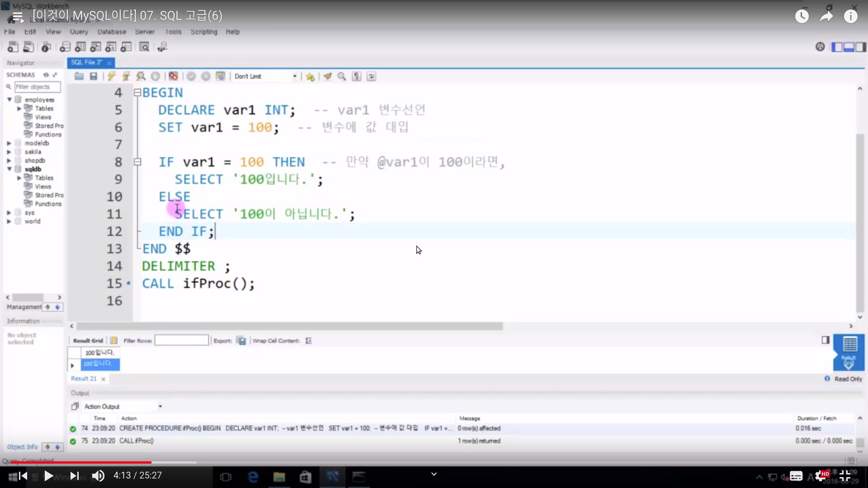
Task: Click the Filter objects search field
Action: [38, 87]
